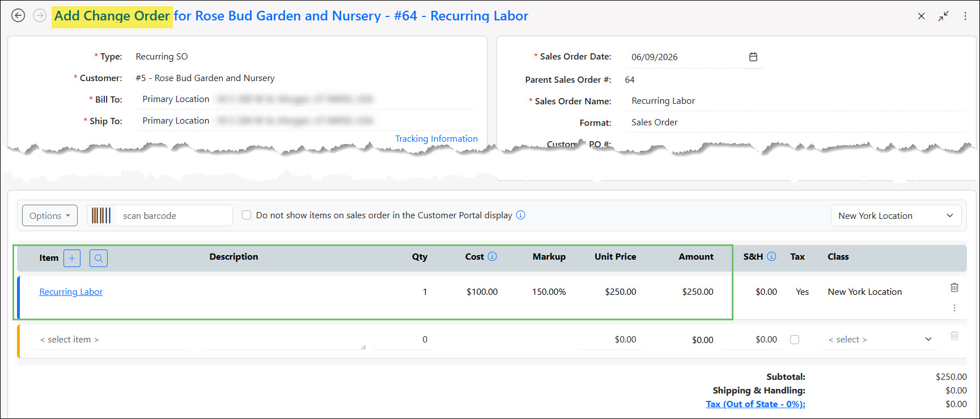Toggle 'Do not show items' Customer Portal checkbox
Viewport: 980px width, 419px height.
point(247,215)
